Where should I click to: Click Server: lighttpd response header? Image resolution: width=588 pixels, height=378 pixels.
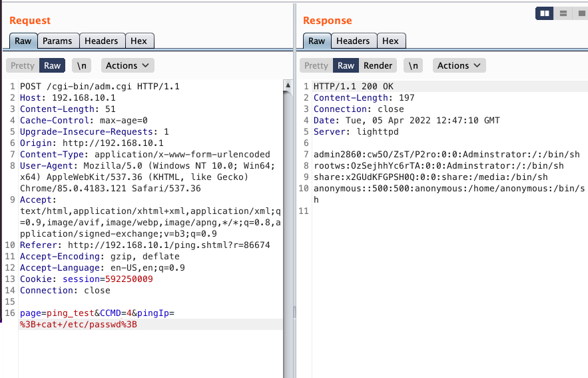pyautogui.click(x=356, y=132)
